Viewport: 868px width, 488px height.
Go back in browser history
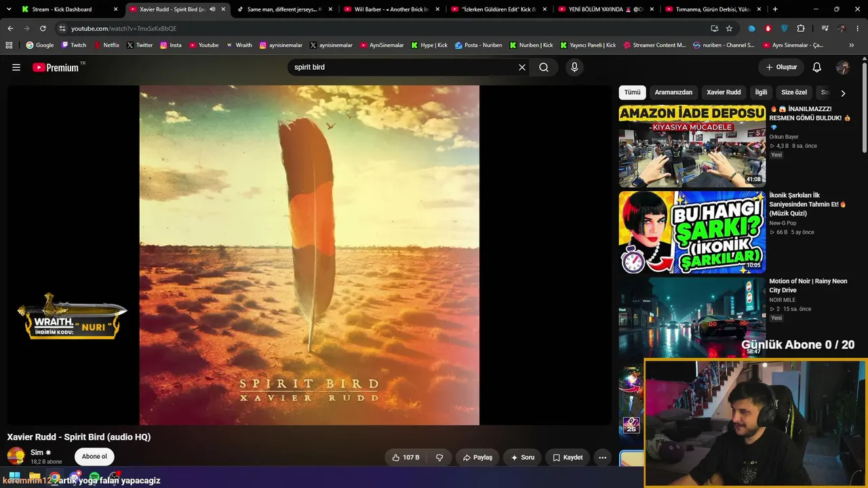coord(10,28)
